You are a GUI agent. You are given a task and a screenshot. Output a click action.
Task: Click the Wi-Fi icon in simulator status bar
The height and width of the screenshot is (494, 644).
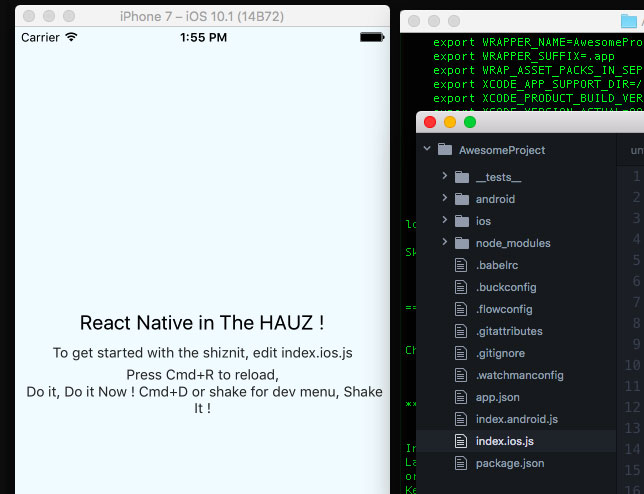[x=71, y=37]
